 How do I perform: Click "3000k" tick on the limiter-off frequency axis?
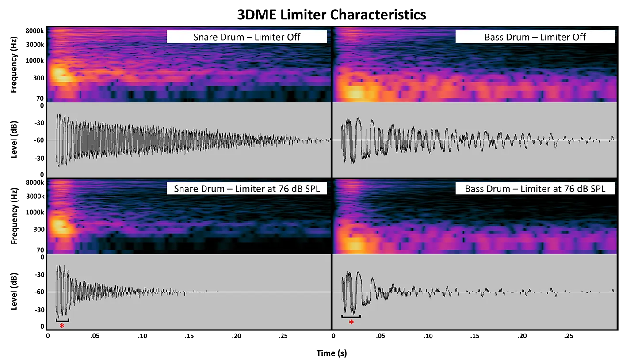(x=34, y=45)
